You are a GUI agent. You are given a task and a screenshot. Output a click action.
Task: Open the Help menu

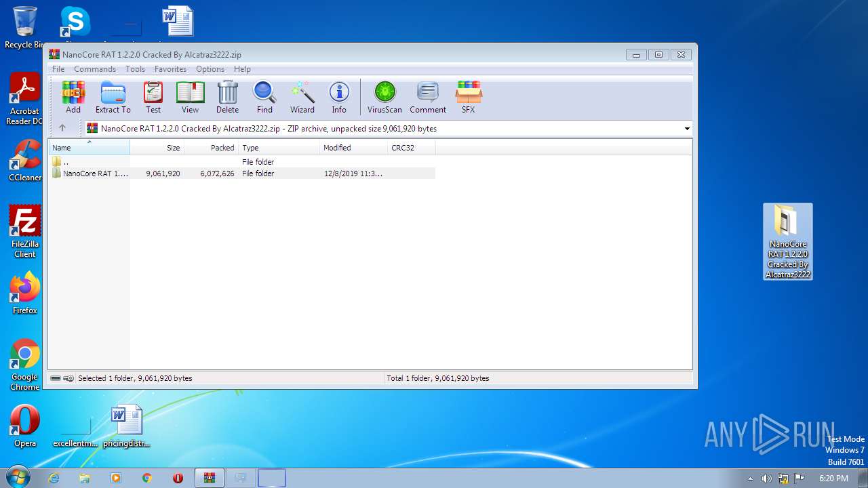[x=242, y=69]
